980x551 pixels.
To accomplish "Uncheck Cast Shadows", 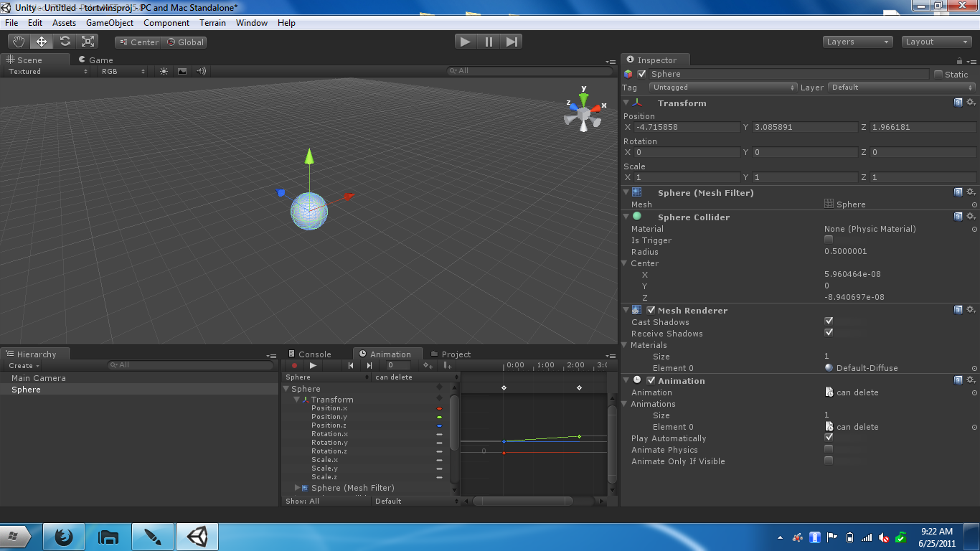I will point(829,321).
